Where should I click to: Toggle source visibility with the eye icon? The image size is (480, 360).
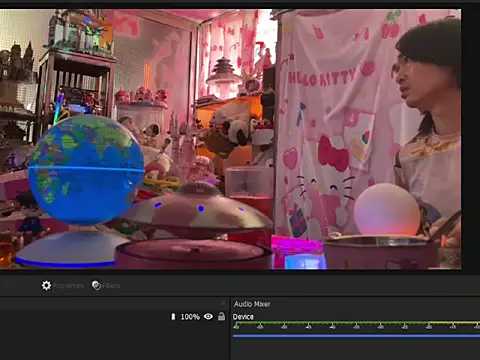(208, 316)
